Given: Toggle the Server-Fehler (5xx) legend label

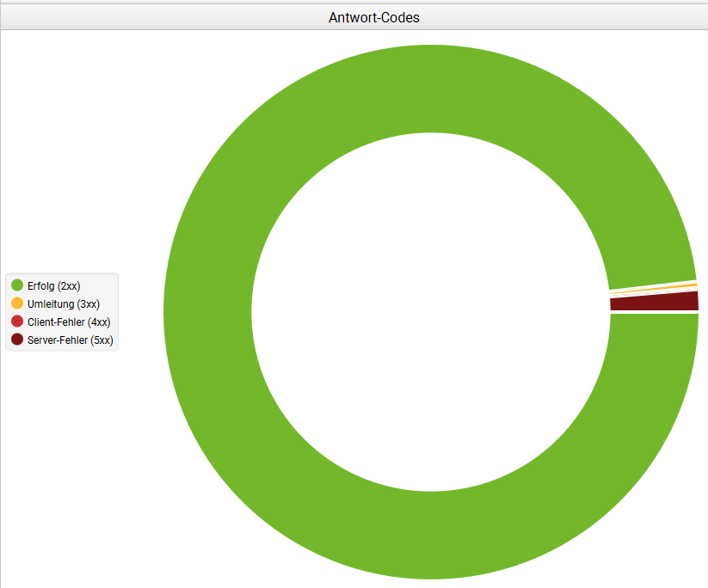Looking at the screenshot, I should click(70, 340).
